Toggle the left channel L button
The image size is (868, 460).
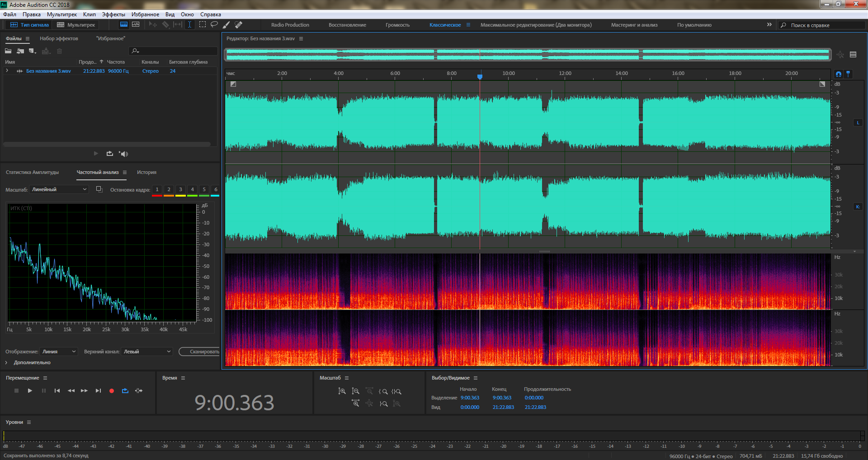point(858,122)
